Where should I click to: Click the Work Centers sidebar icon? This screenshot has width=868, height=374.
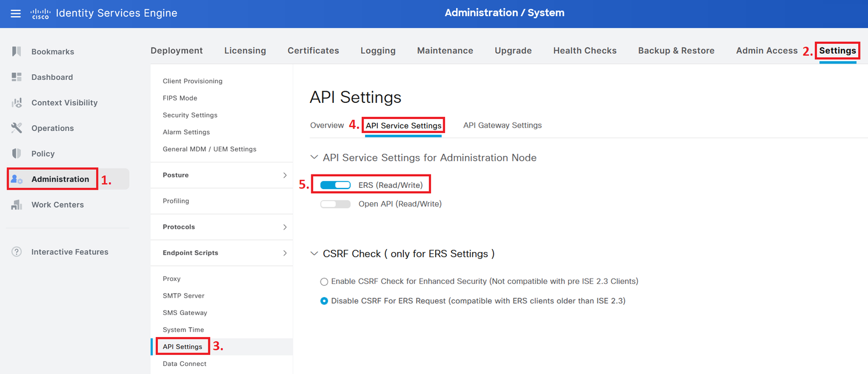[x=15, y=204]
